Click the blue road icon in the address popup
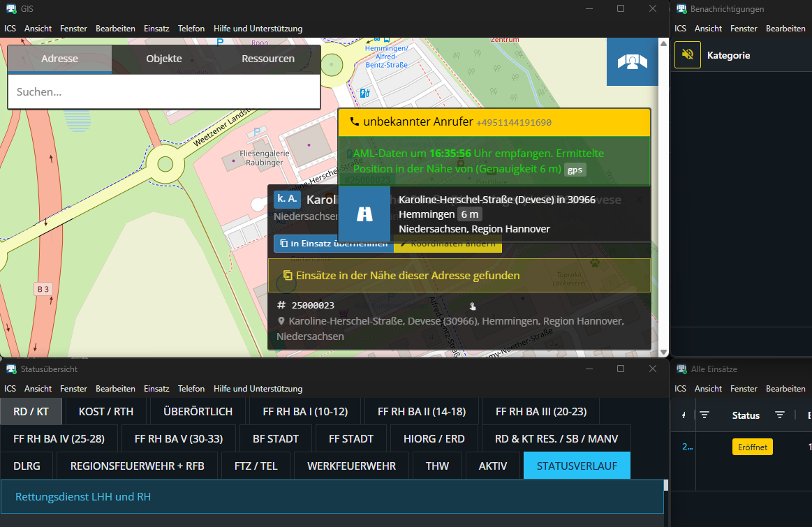The image size is (812, 527). point(364,214)
